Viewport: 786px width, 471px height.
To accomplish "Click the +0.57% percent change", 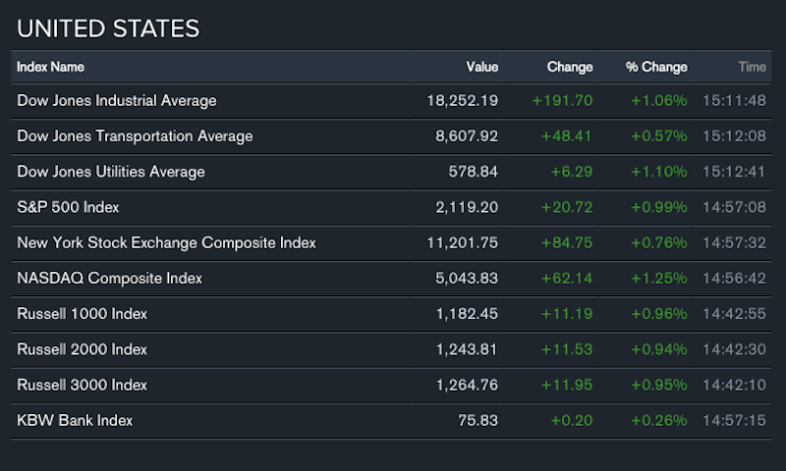I will (659, 136).
